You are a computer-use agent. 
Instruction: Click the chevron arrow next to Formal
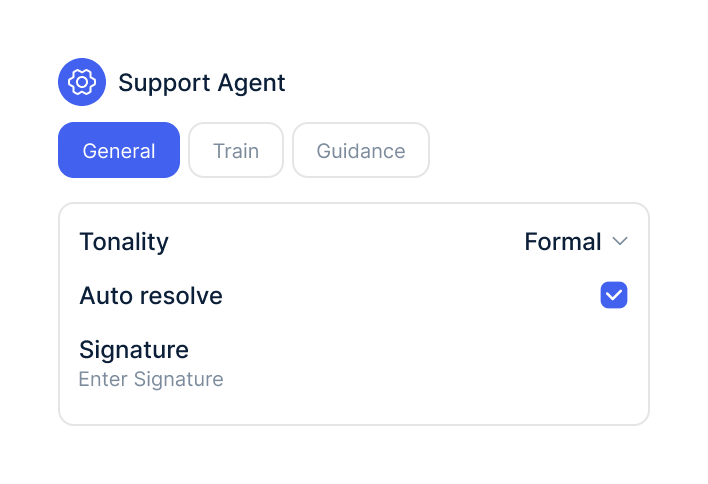pos(620,241)
